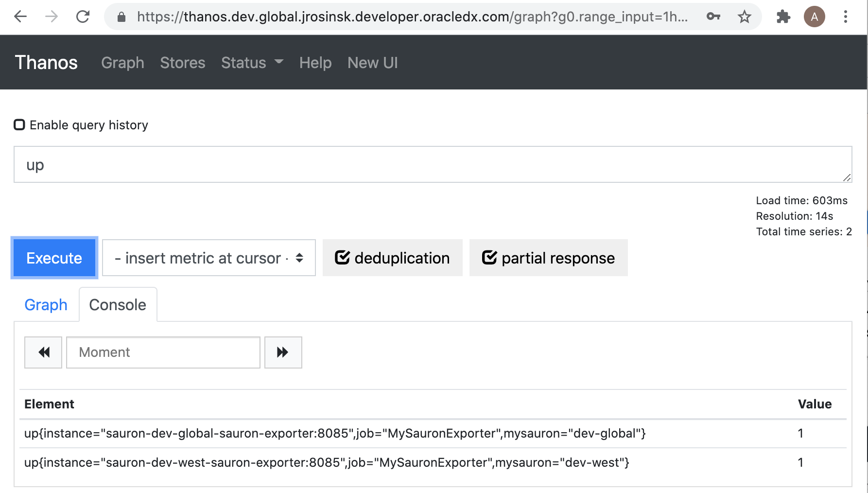Enable query history checkbox
The width and height of the screenshot is (868, 493).
pos(19,125)
